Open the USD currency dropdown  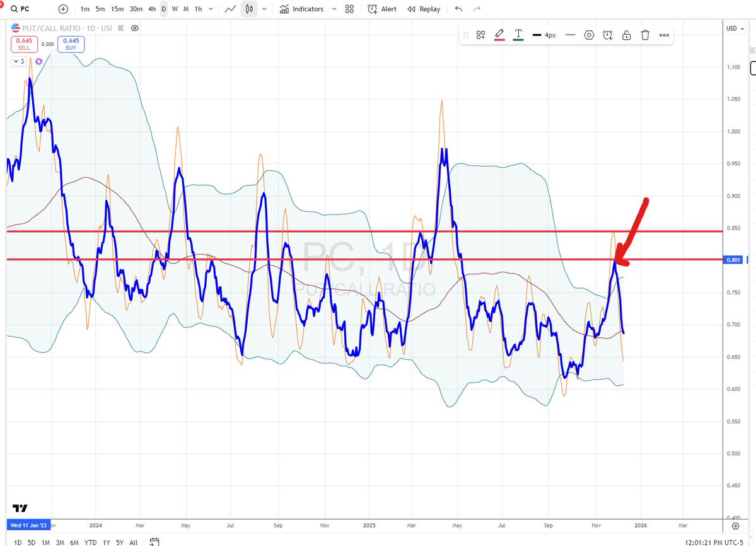pyautogui.click(x=735, y=28)
